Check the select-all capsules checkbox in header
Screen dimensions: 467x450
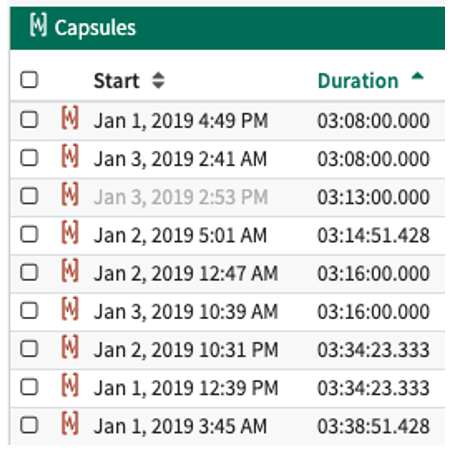click(29, 80)
